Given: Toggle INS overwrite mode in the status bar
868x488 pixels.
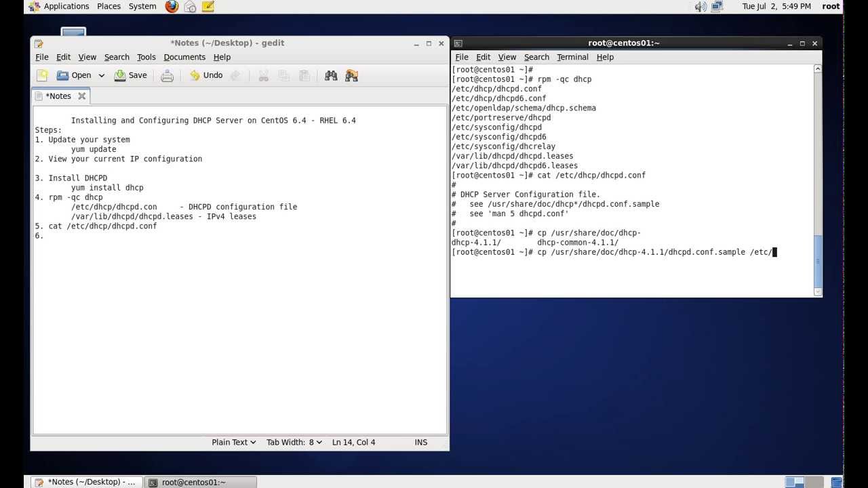Looking at the screenshot, I should (x=420, y=442).
